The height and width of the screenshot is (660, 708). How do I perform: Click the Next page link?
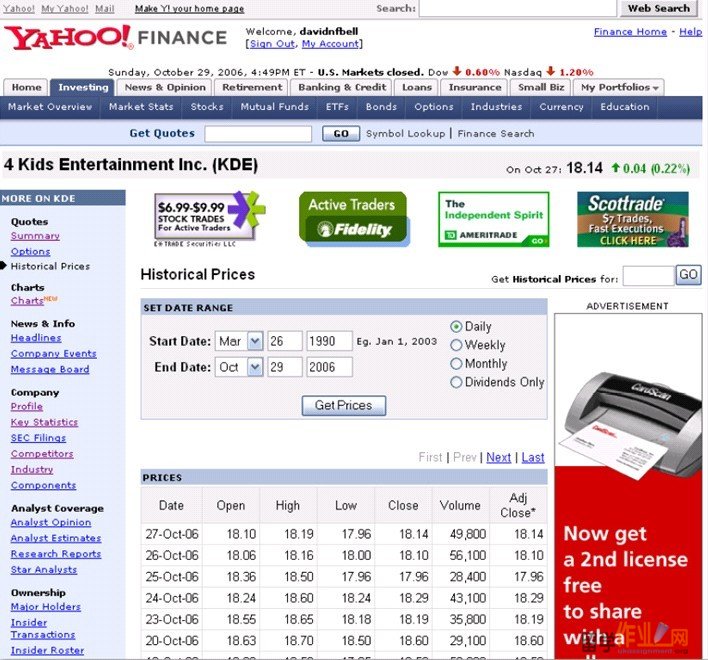pyautogui.click(x=498, y=457)
